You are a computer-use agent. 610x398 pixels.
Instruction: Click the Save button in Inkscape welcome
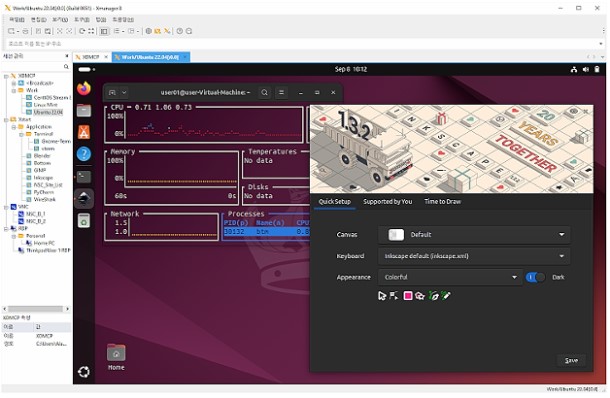[x=571, y=361]
